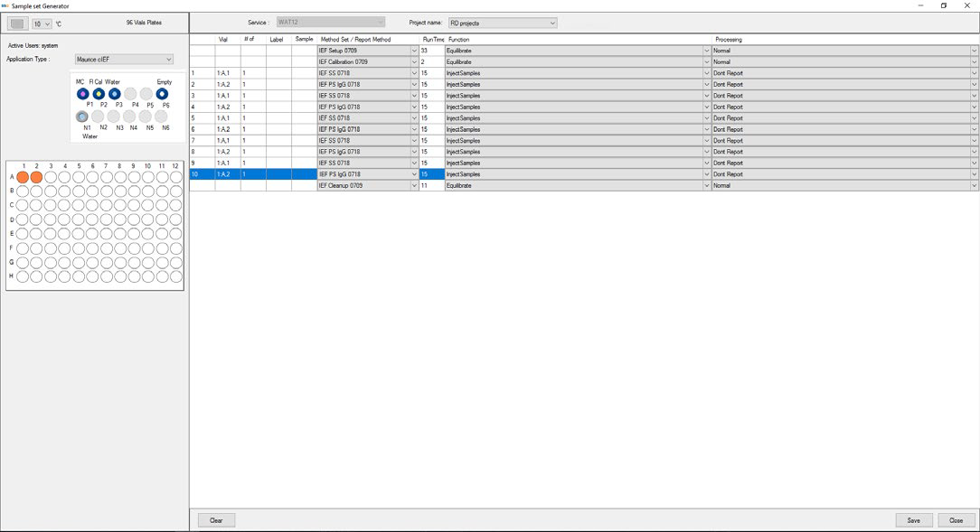The width and height of the screenshot is (980, 532).
Task: Select empty well H12 on the plate
Action: [175, 276]
